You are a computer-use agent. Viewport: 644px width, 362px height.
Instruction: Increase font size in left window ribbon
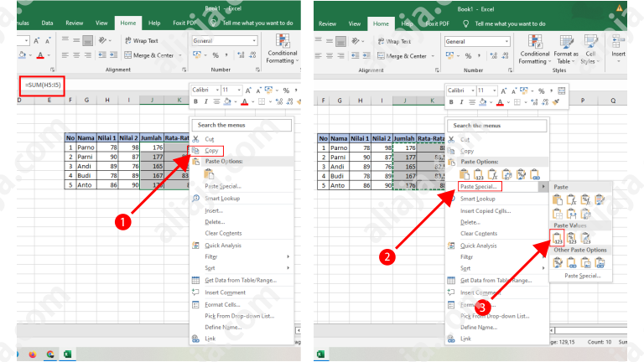(x=37, y=40)
